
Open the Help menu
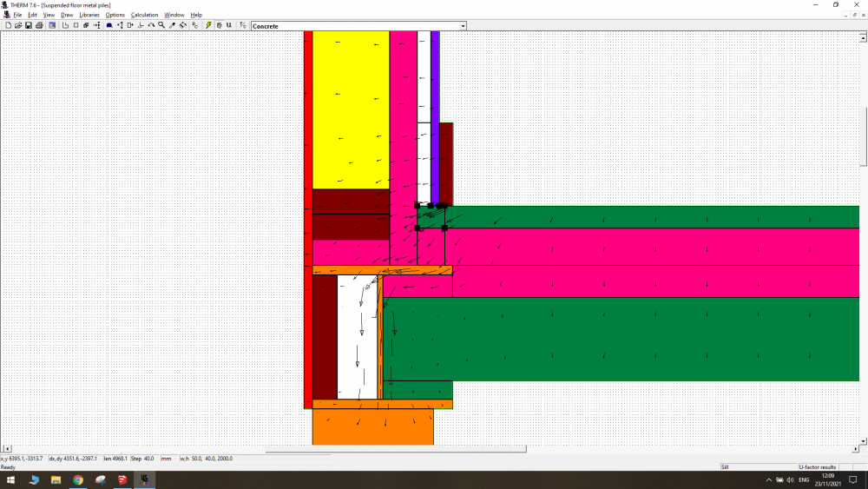coord(196,15)
